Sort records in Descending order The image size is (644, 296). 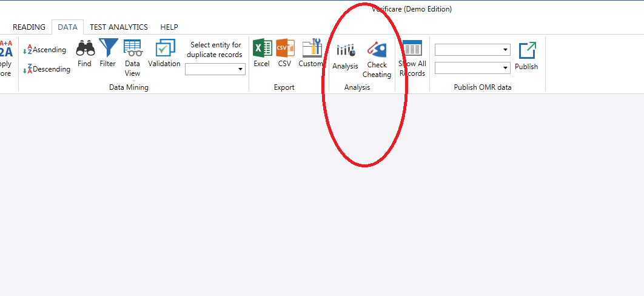point(47,69)
